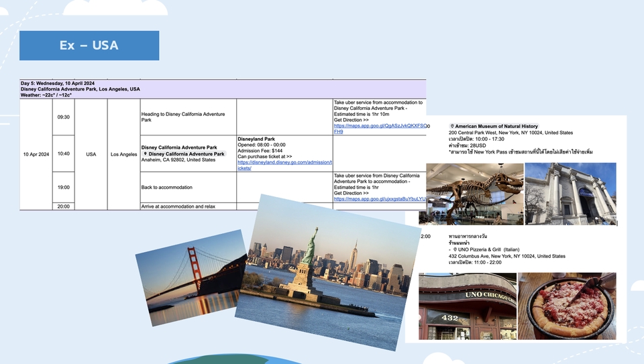Click the 10:40 time cell
Image resolution: width=644 pixels, height=364 pixels.
[x=63, y=154]
